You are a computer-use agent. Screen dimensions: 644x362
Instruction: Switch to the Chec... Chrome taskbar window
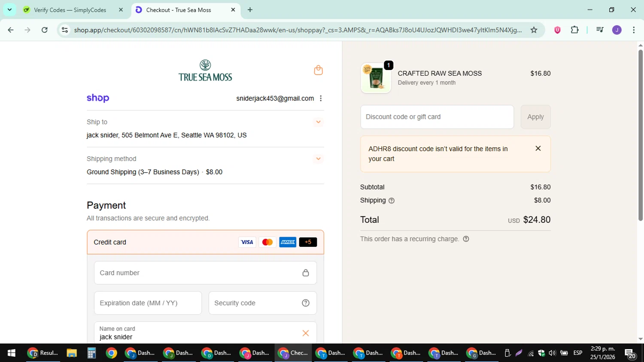[293, 353]
